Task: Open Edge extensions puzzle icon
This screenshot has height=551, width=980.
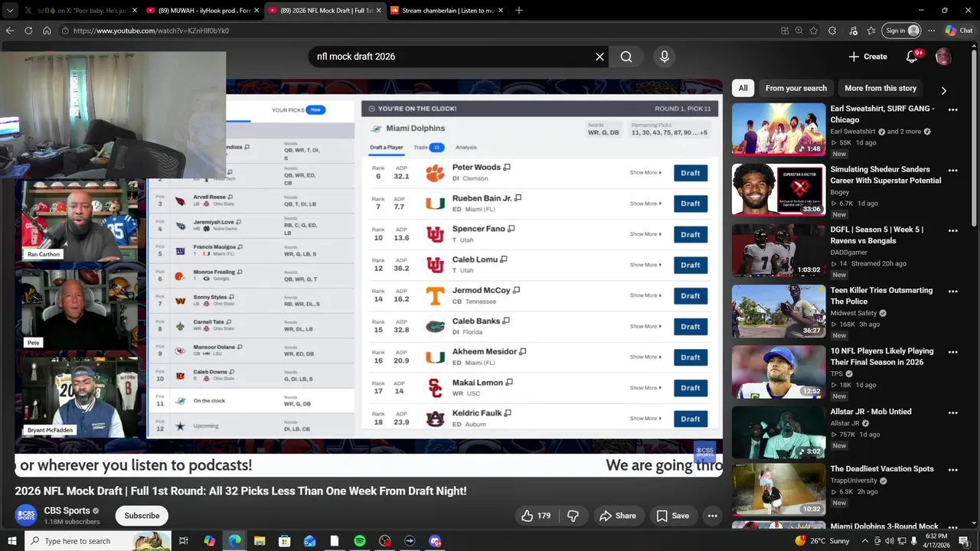Action: pyautogui.click(x=832, y=31)
